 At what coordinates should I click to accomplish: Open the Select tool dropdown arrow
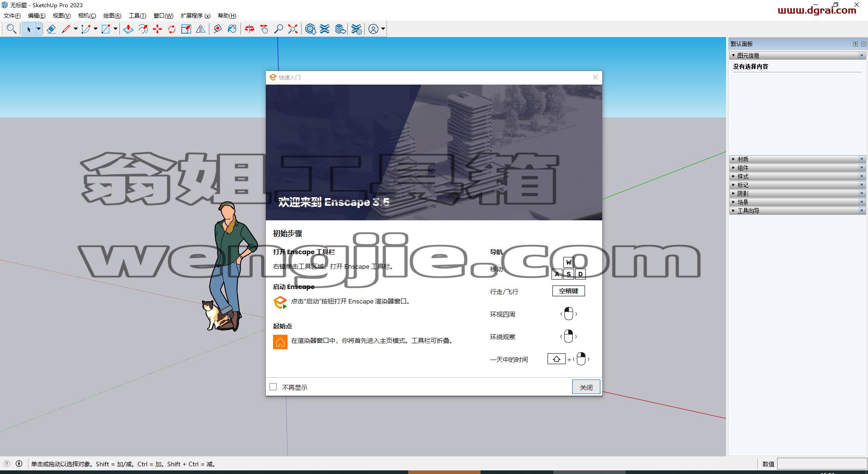pos(38,29)
